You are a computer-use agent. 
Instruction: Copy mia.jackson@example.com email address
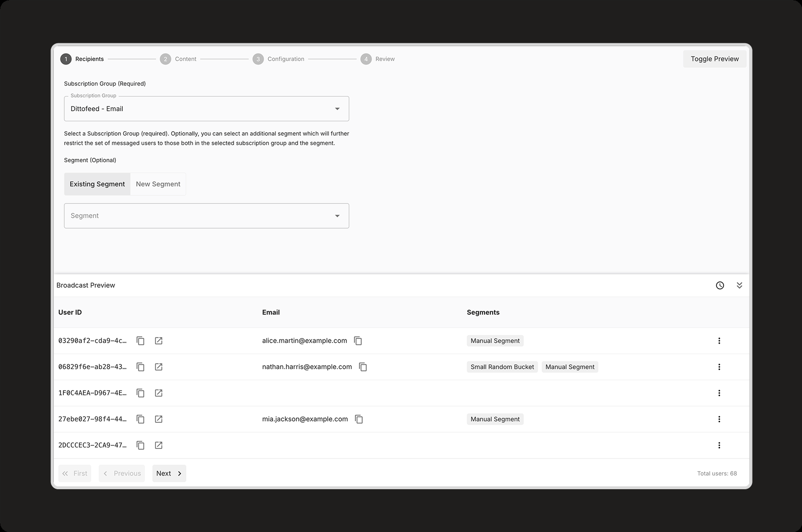coord(359,419)
